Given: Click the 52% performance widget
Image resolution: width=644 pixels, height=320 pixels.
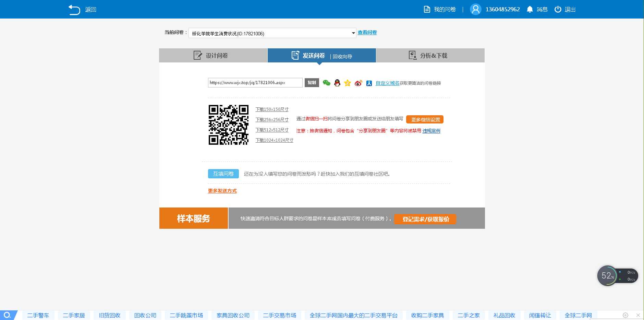Looking at the screenshot, I should [607, 275].
